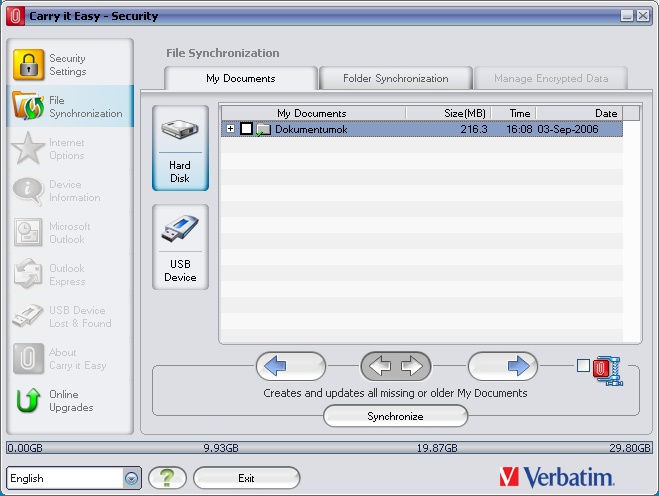The image size is (659, 496).
Task: Click the Manage Encrypted Data tab
Action: [x=551, y=78]
